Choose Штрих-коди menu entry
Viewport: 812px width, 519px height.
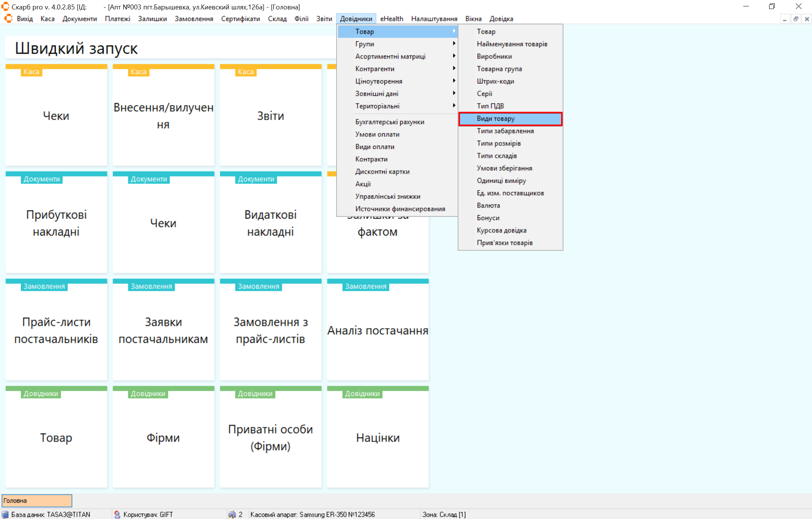click(x=495, y=81)
